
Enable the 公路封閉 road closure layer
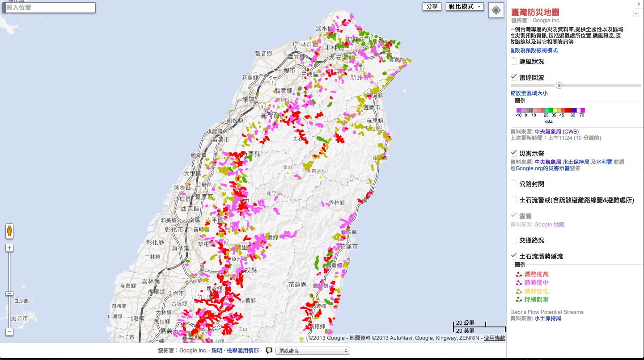point(514,184)
